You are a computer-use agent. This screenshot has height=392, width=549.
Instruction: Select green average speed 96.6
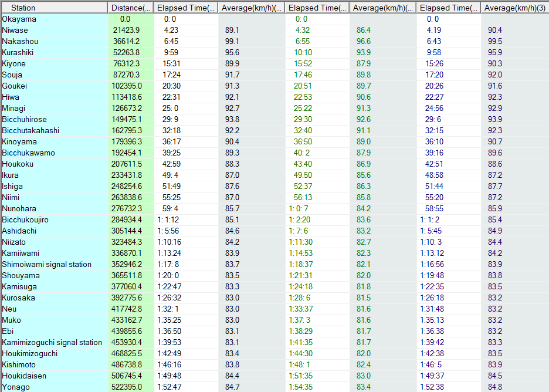[x=364, y=41]
